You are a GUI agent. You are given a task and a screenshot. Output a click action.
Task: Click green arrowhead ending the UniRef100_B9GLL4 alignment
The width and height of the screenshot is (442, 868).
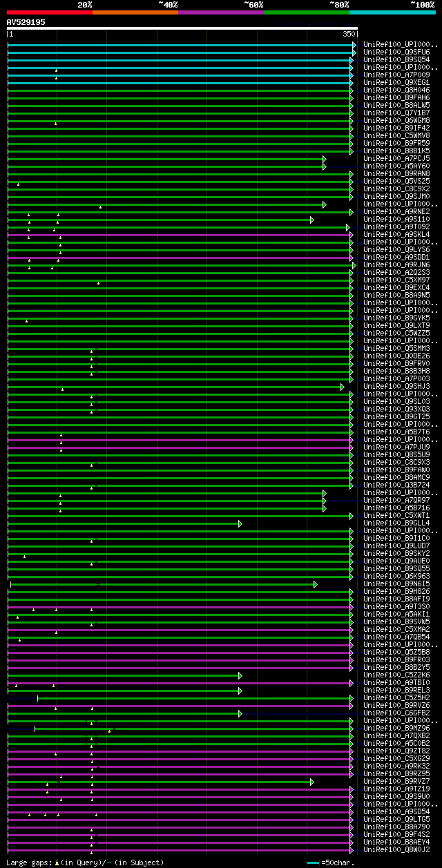tap(240, 523)
